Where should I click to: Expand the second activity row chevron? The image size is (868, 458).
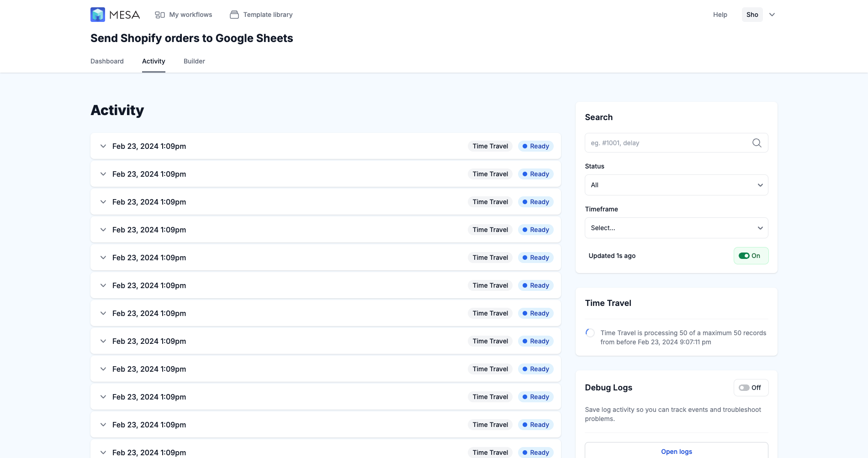[103, 174]
